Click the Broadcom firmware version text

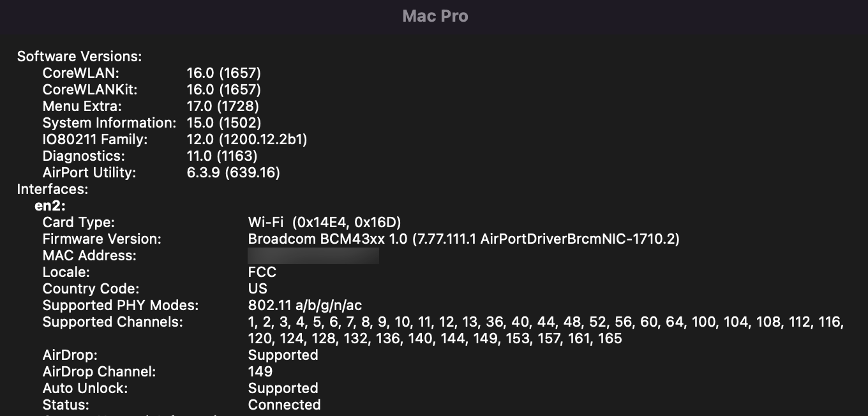click(464, 239)
